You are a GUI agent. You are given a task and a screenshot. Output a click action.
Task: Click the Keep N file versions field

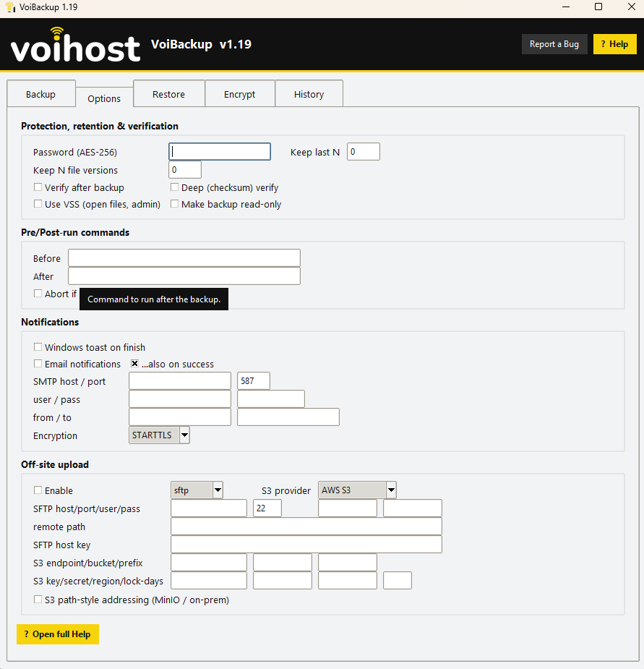click(185, 169)
